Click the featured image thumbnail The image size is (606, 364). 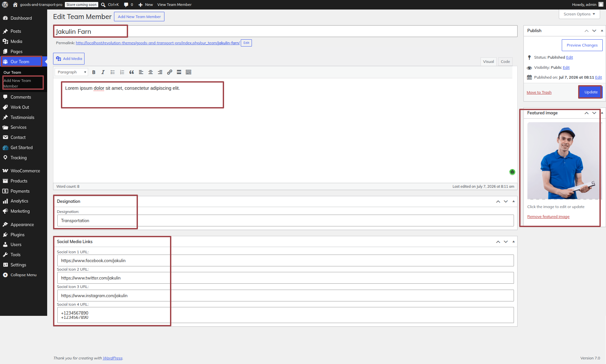[565, 161]
